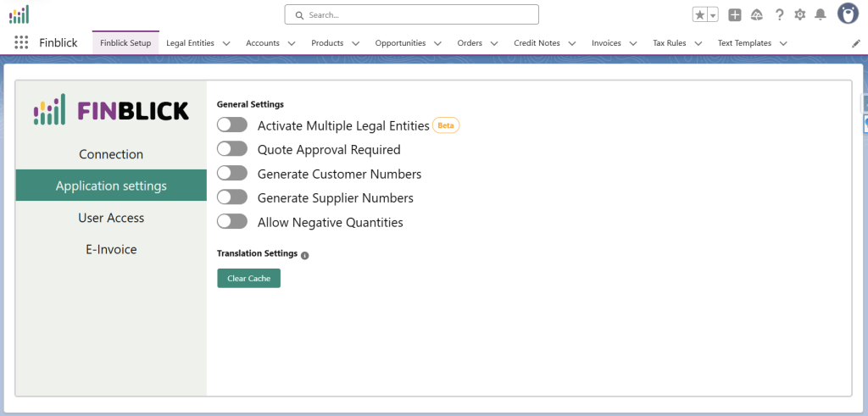Select User Access in sidebar

coord(111,218)
